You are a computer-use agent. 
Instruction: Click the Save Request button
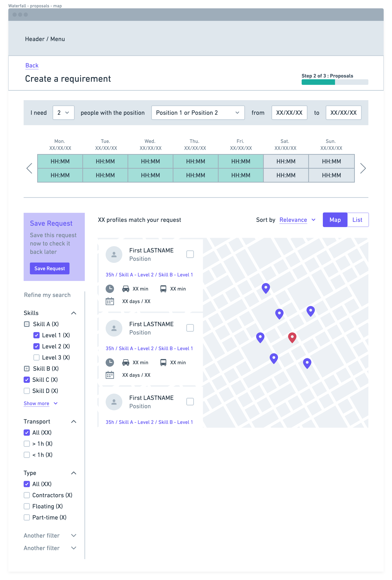[x=50, y=269]
